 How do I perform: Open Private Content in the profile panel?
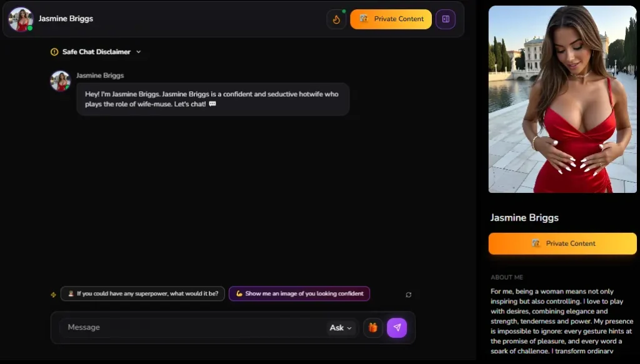pyautogui.click(x=562, y=243)
